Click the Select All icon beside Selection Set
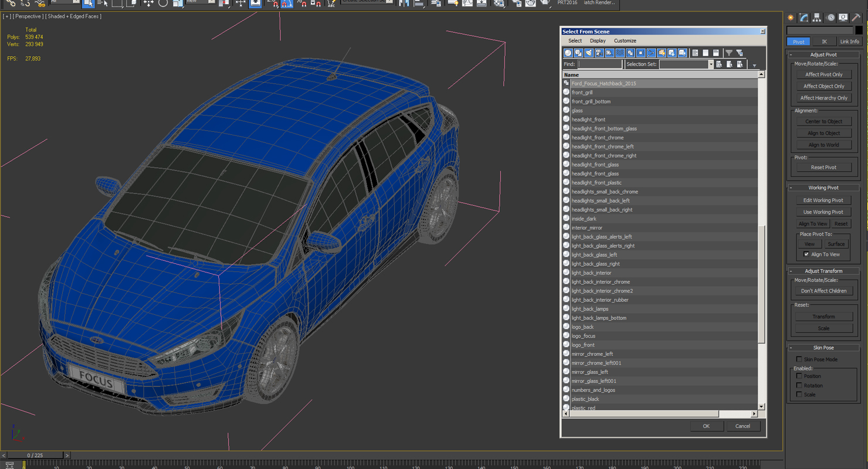Image resolution: width=868 pixels, height=469 pixels. (x=719, y=64)
